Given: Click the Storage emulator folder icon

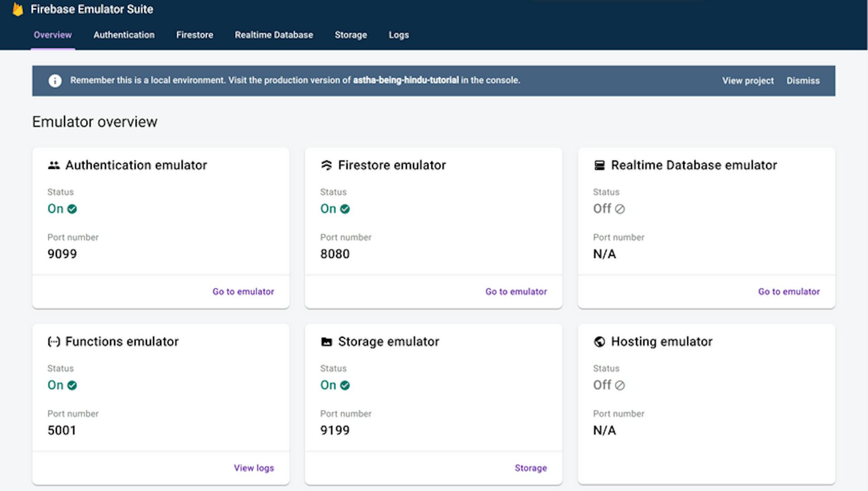Looking at the screenshot, I should (326, 342).
